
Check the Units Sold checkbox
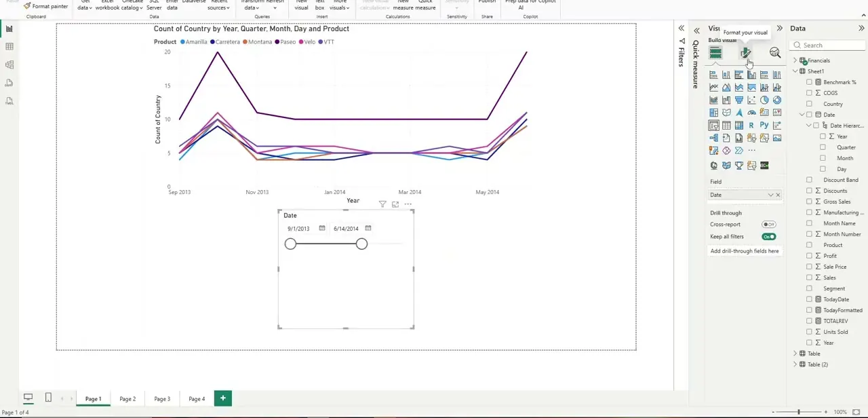coord(809,332)
